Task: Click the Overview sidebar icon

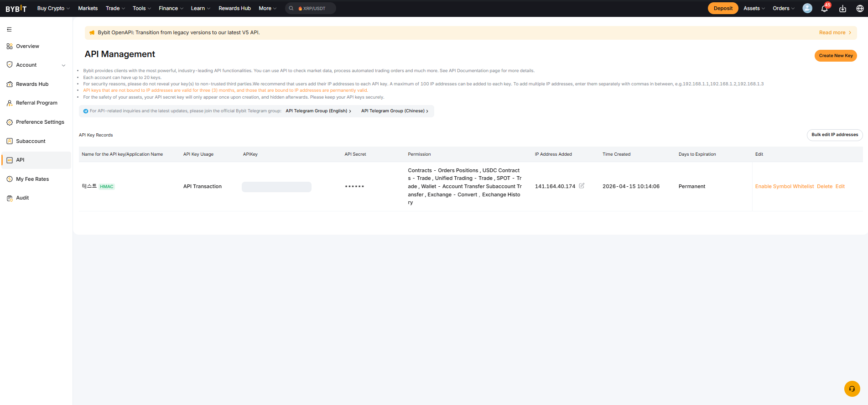Action: coord(10,46)
